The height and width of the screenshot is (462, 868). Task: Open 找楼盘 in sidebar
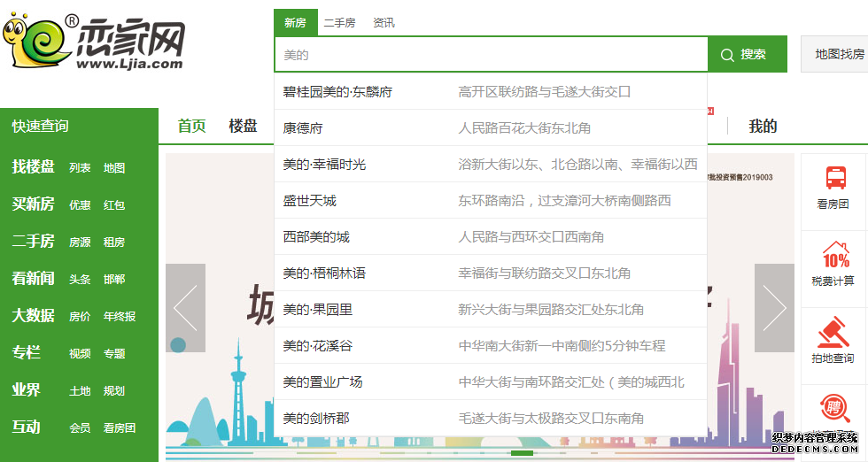pyautogui.click(x=34, y=166)
